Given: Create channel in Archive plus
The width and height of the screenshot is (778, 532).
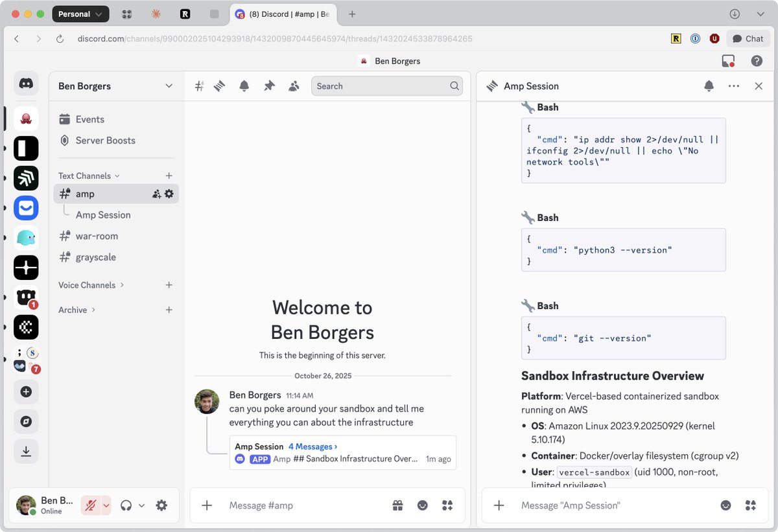Looking at the screenshot, I should [x=169, y=310].
